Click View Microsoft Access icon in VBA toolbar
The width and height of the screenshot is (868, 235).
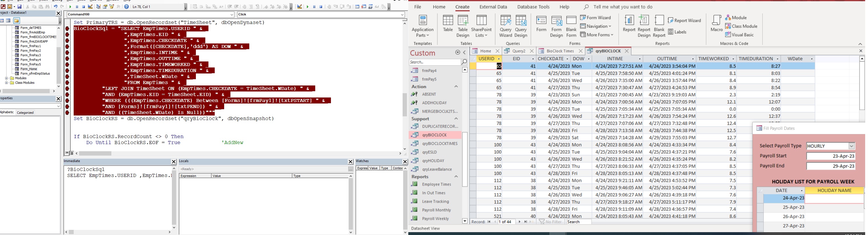pyautogui.click(x=3, y=6)
